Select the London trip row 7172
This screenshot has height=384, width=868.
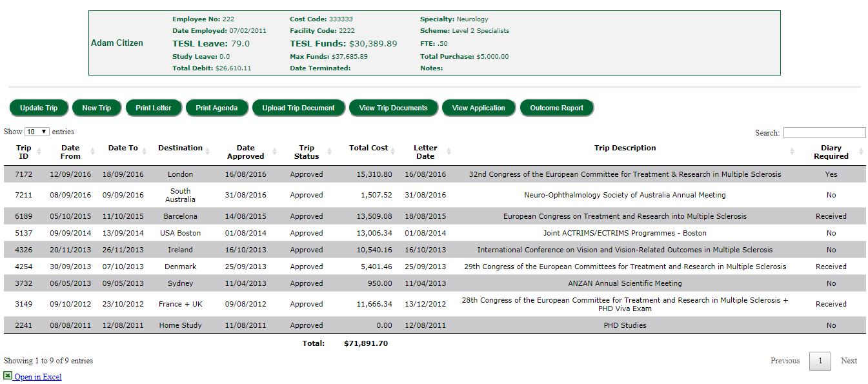pos(180,174)
